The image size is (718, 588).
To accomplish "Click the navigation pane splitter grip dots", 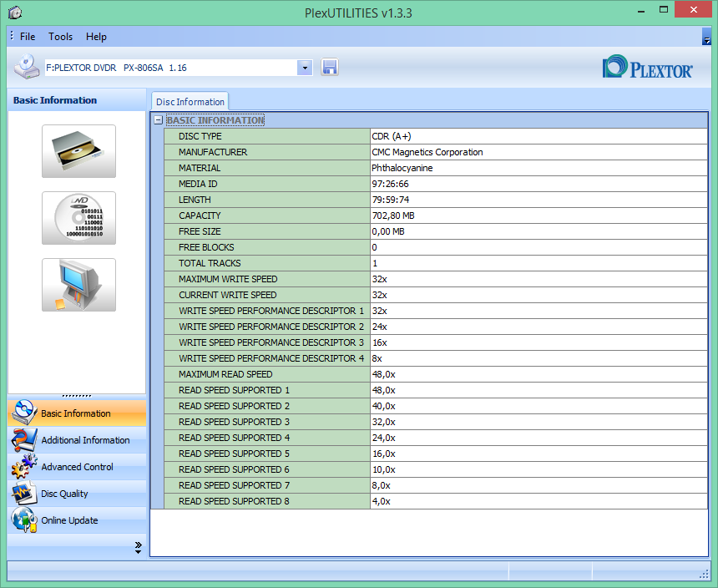I will [77, 396].
